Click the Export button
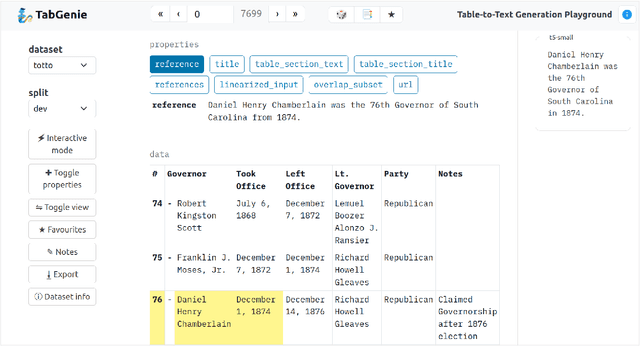The width and height of the screenshot is (640, 362). (x=62, y=274)
